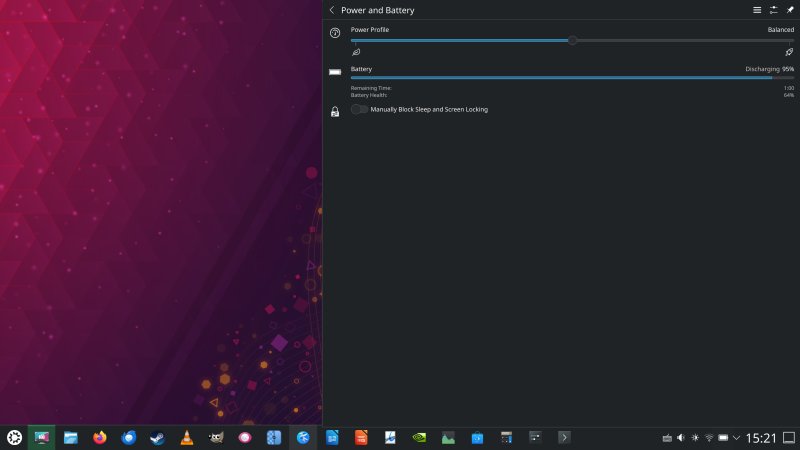Pin the Power and Battery popup open
The height and width of the screenshot is (450, 800).
coord(790,10)
